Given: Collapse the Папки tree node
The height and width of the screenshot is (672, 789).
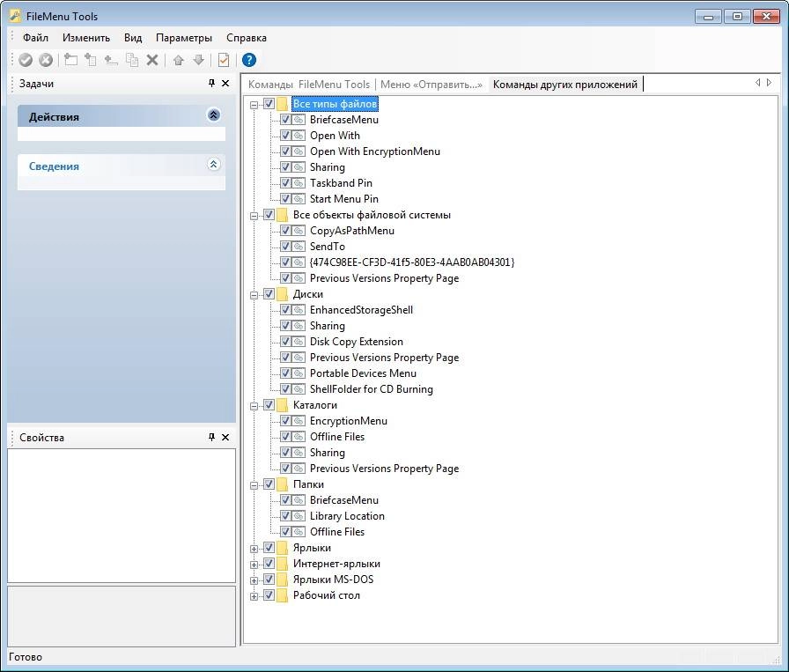Looking at the screenshot, I should click(x=254, y=485).
